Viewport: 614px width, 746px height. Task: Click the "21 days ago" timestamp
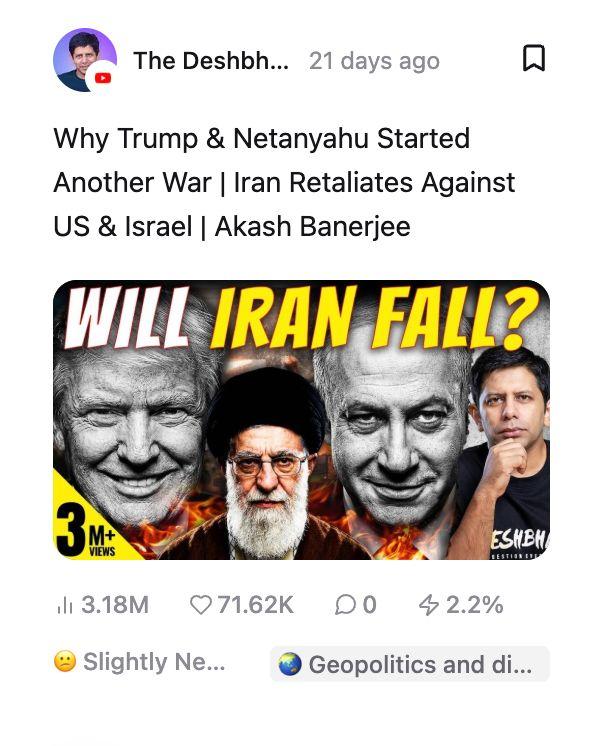pos(374,61)
